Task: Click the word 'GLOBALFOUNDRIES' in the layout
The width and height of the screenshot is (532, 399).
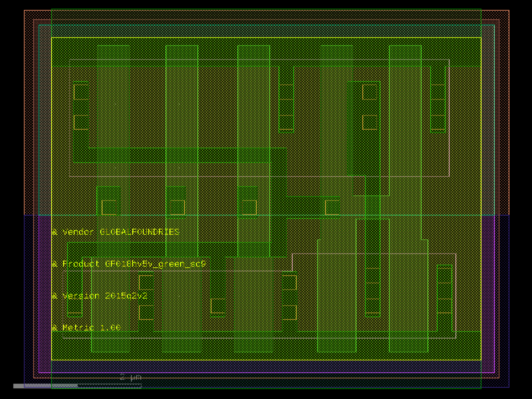Action: pyautogui.click(x=139, y=232)
